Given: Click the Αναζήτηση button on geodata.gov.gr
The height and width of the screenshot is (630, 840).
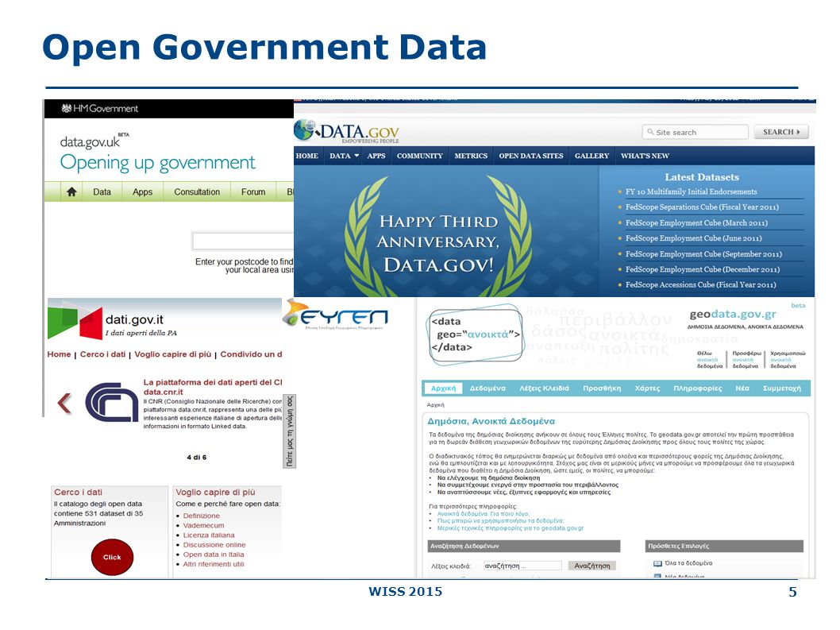Looking at the screenshot, I should (592, 566).
